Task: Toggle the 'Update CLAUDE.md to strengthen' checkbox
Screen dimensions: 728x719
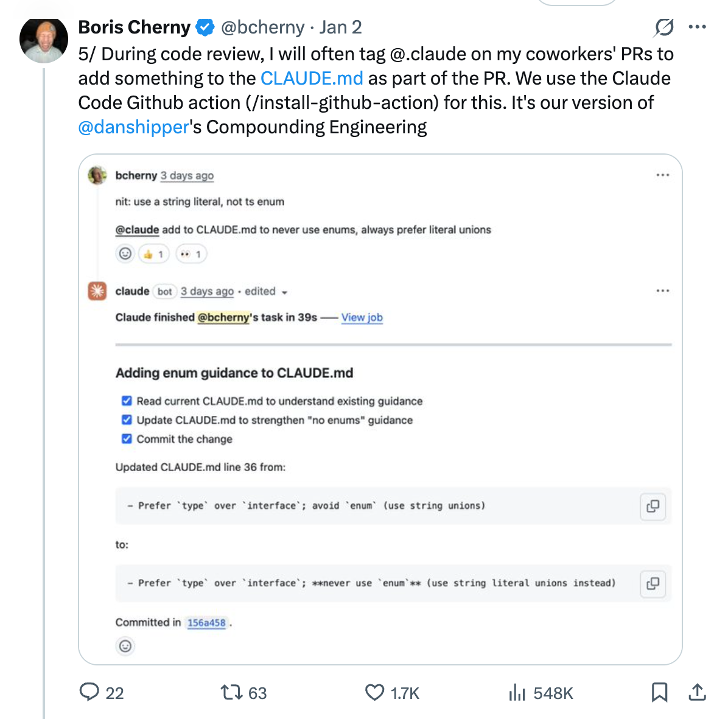Action: tap(127, 419)
